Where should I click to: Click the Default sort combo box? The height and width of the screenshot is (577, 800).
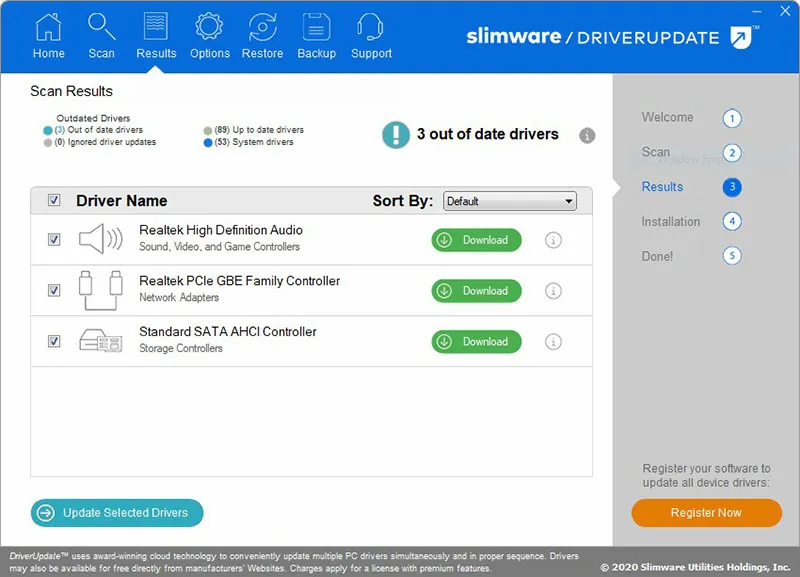[x=510, y=201]
